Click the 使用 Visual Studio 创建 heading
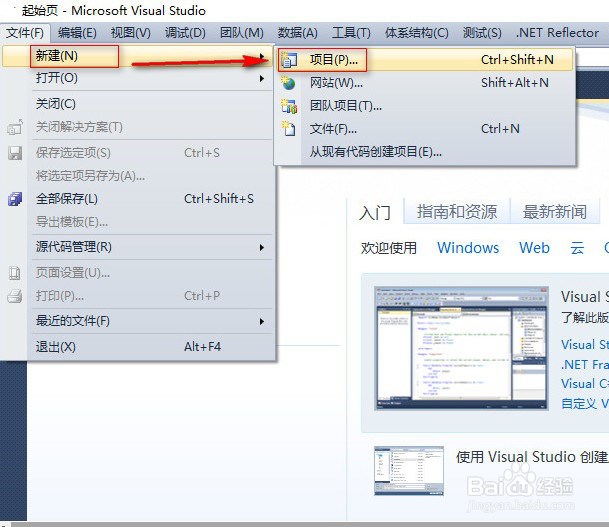The width and height of the screenshot is (609, 527). pos(532,457)
